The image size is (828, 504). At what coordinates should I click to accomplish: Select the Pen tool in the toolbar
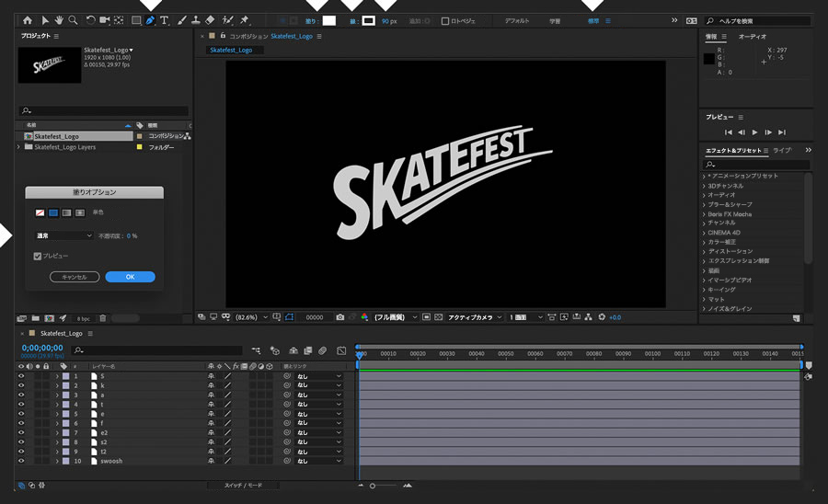pos(150,19)
